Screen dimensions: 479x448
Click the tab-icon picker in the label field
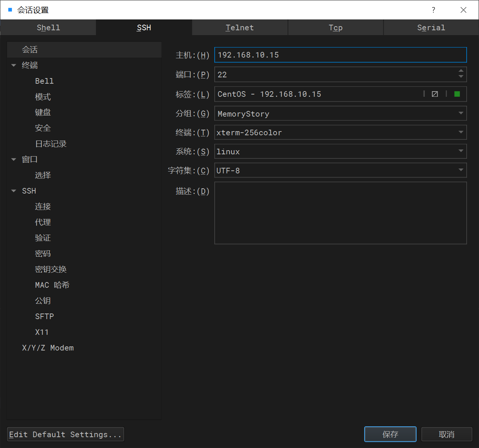coord(435,94)
